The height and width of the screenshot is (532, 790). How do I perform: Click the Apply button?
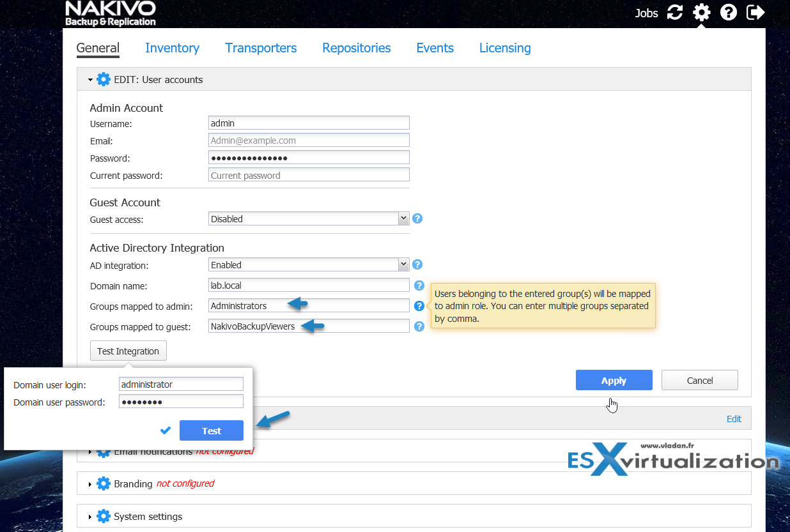coord(614,380)
